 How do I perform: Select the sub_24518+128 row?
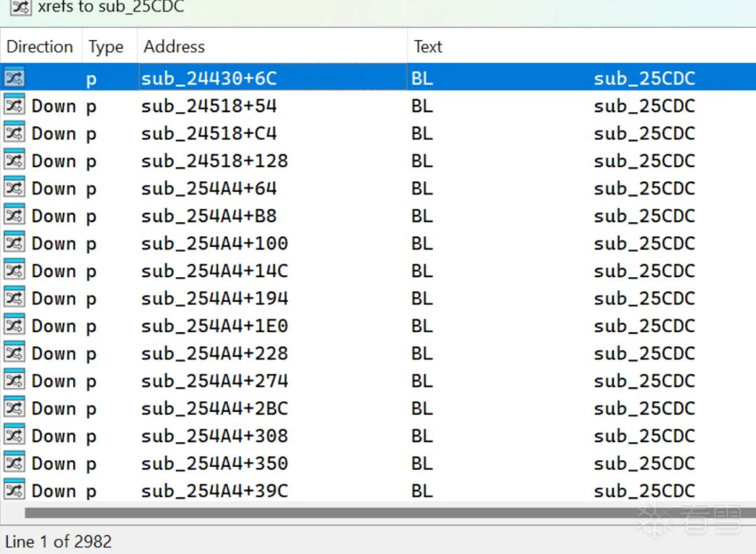pyautogui.click(x=378, y=161)
